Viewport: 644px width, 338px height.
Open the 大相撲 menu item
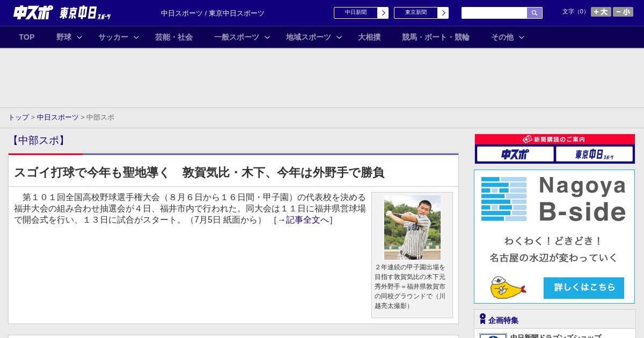point(369,37)
